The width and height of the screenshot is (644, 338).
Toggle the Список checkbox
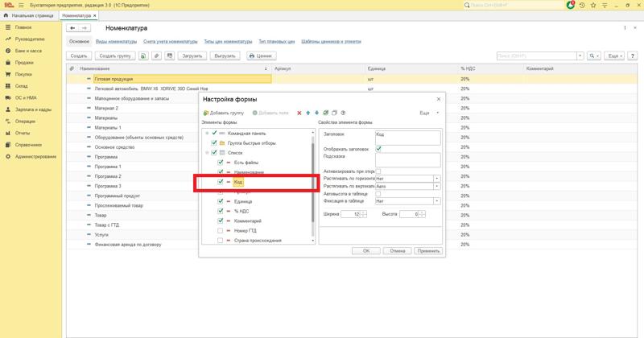pyautogui.click(x=214, y=153)
